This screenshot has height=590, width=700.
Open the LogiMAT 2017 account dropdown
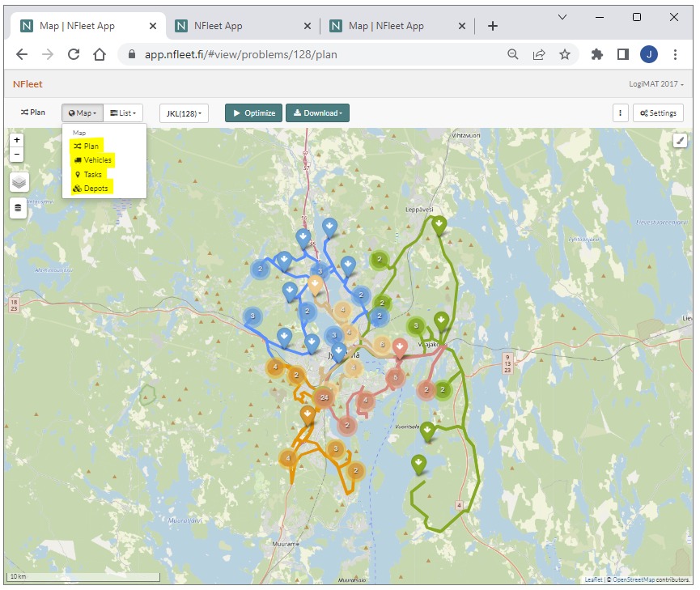point(655,84)
